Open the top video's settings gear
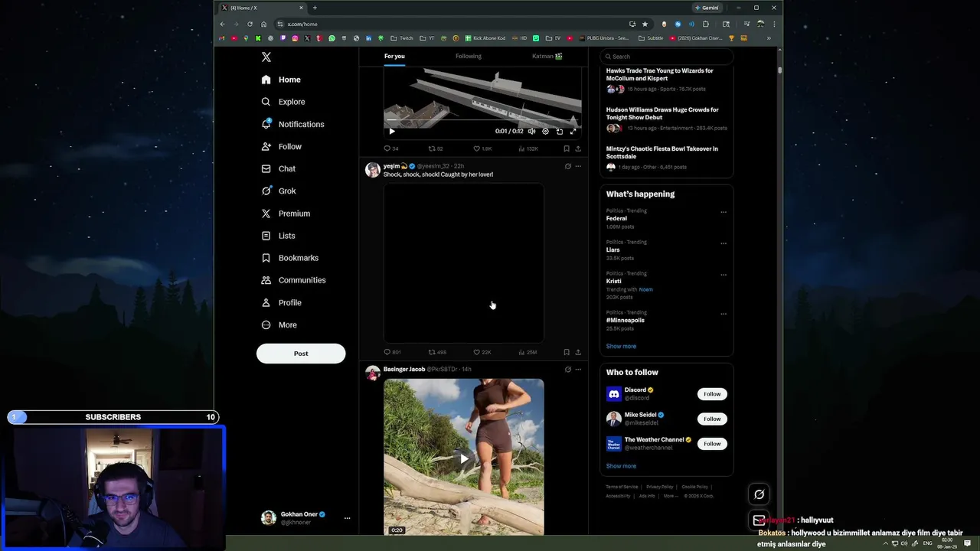The image size is (980, 551). tap(545, 131)
